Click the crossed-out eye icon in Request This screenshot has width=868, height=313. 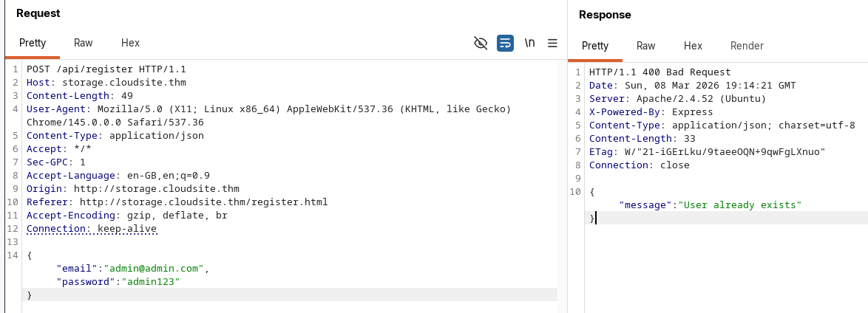point(481,44)
